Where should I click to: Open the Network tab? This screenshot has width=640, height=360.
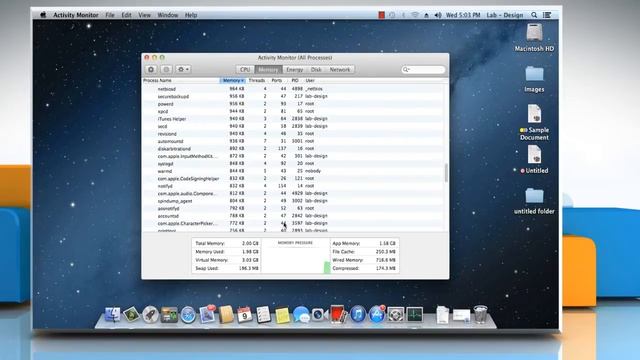[340, 70]
